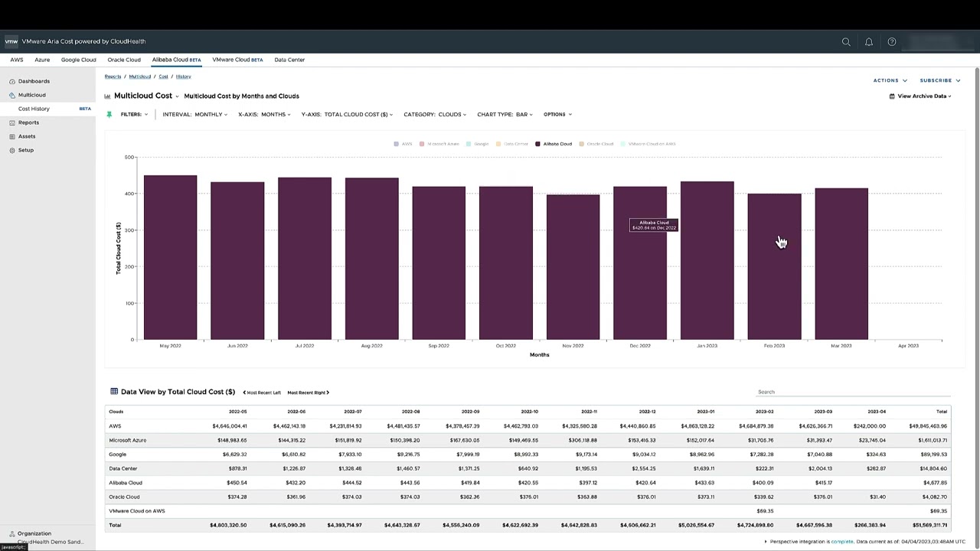Toggle Microsoft Azure series in legend

pyautogui.click(x=438, y=144)
